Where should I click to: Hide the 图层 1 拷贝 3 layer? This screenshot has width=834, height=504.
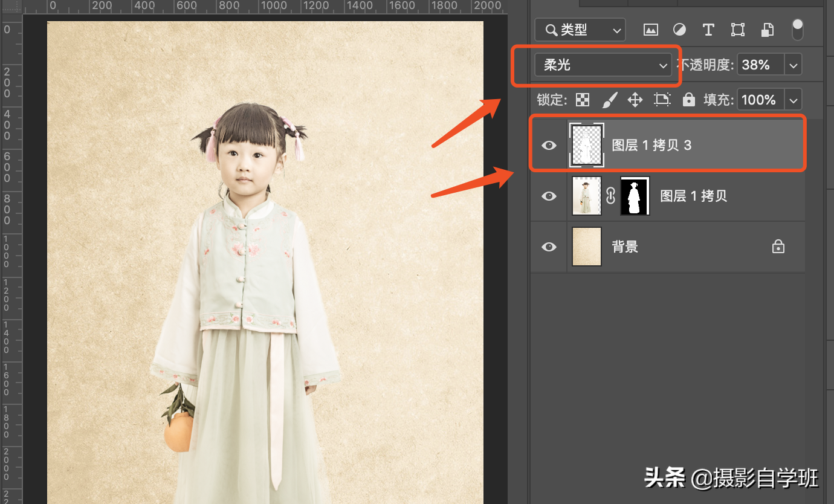(x=549, y=145)
